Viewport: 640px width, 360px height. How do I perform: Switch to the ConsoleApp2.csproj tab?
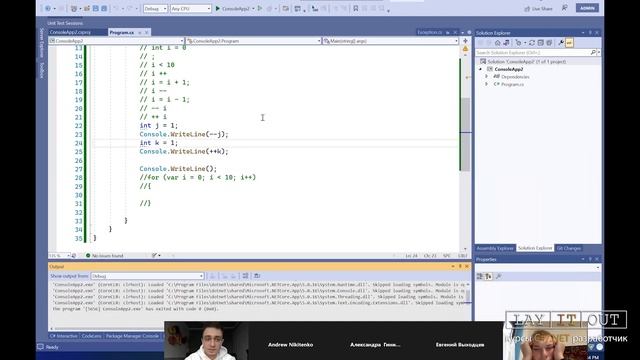click(x=71, y=32)
